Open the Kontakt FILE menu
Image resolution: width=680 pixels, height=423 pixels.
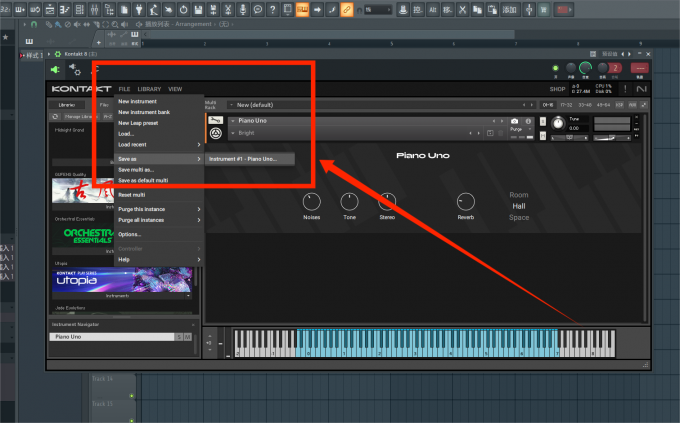pyautogui.click(x=124, y=89)
